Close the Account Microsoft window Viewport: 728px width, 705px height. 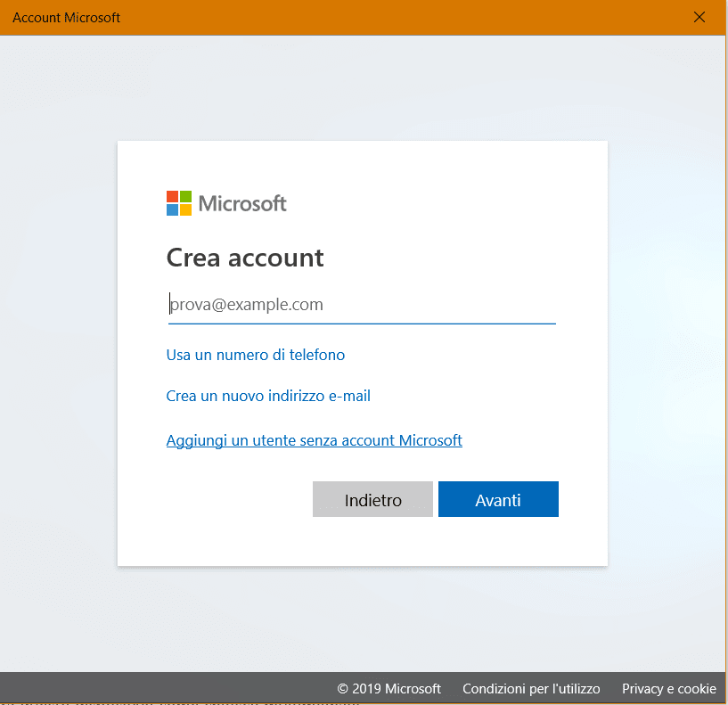pos(699,17)
